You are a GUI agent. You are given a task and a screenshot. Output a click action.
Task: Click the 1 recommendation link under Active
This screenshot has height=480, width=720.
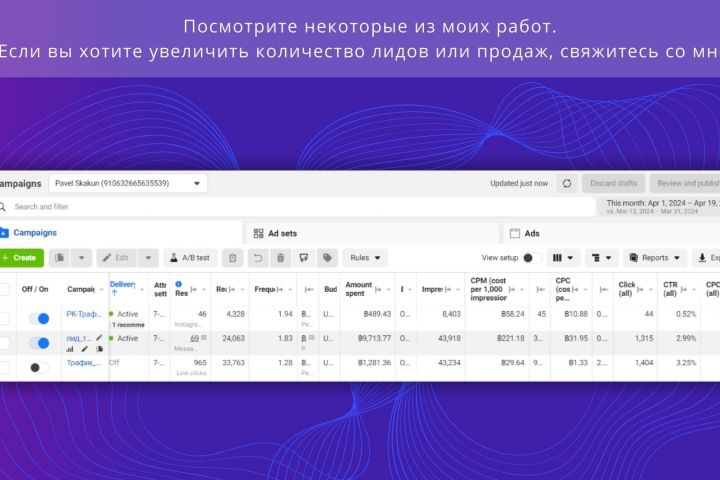point(128,325)
